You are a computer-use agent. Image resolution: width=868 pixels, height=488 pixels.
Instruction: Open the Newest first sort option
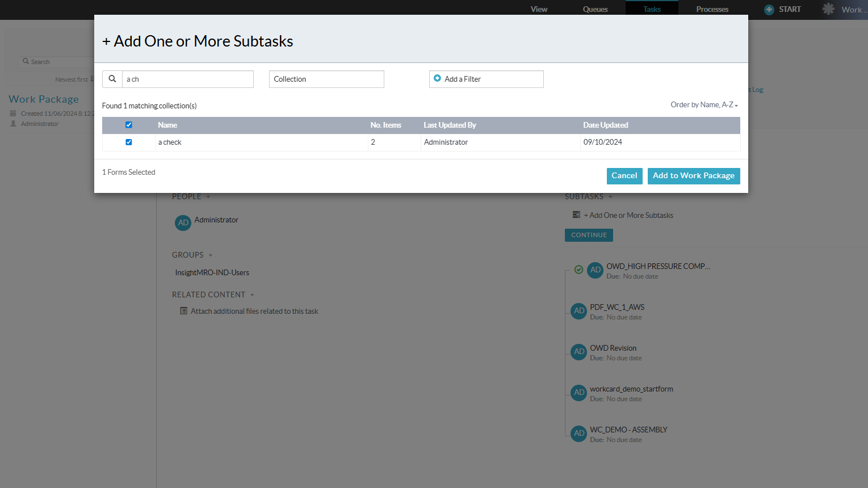tap(74, 79)
